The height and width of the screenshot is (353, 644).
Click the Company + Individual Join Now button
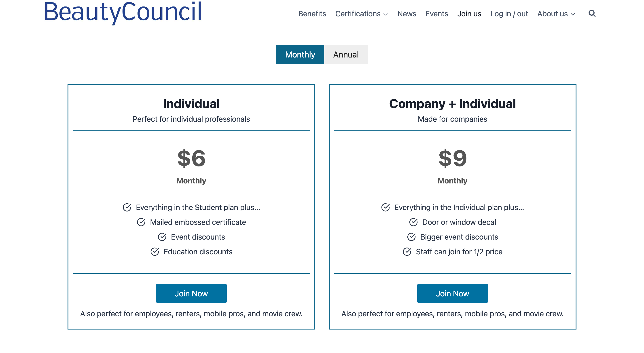[452, 293]
